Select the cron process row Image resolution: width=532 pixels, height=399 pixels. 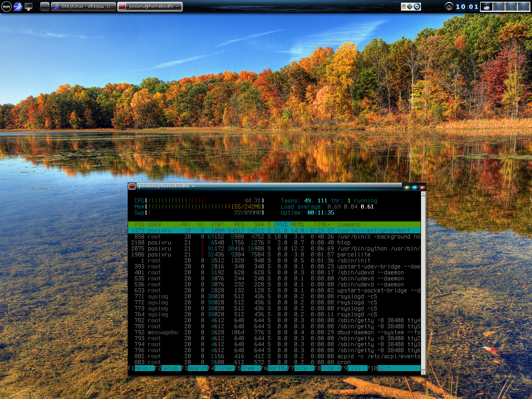coord(274,362)
